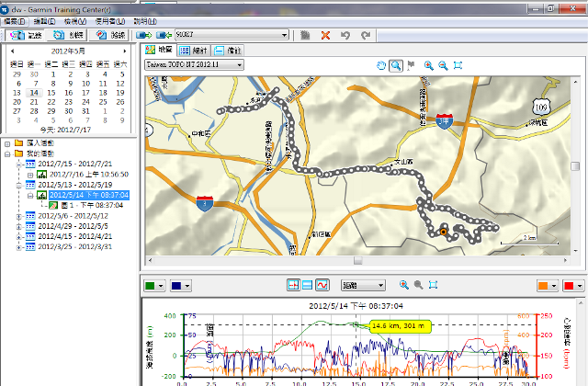Select the map zoom-area magnifier tool

tap(396, 65)
